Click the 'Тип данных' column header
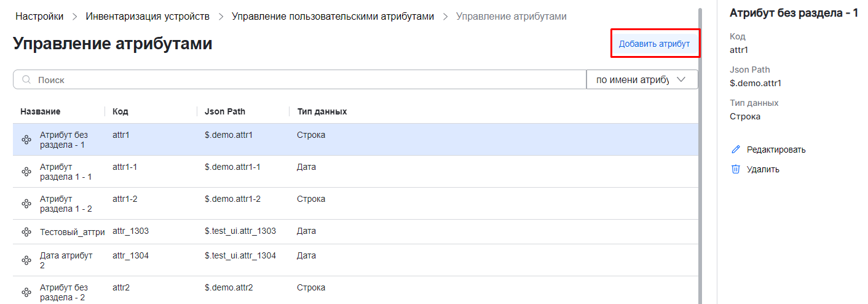This screenshot has width=868, height=304. coord(322,111)
